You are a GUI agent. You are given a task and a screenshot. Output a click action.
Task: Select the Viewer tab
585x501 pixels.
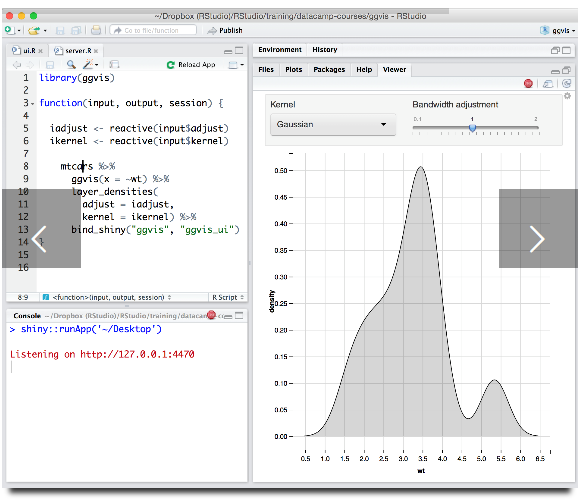click(394, 70)
